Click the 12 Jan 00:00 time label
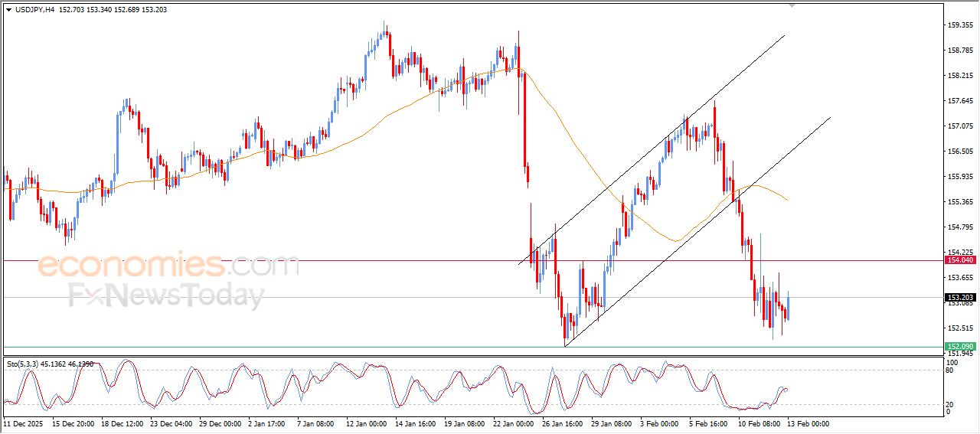 coord(366,423)
